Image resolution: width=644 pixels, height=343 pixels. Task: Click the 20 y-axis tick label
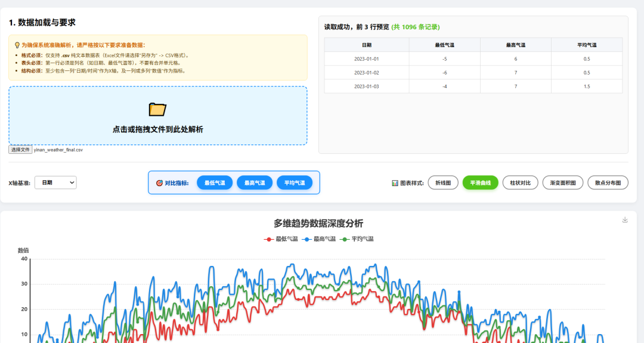pyautogui.click(x=24, y=310)
